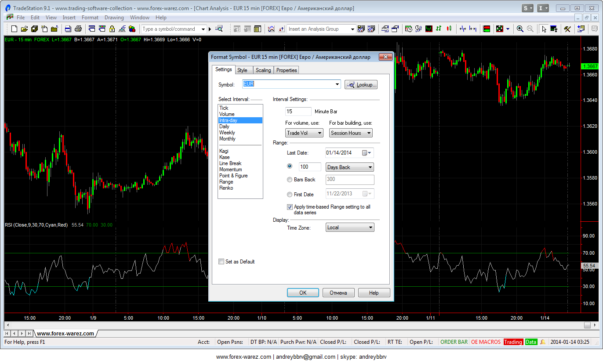Expand the Time Zone dropdown
603x364 pixels.
click(x=349, y=227)
